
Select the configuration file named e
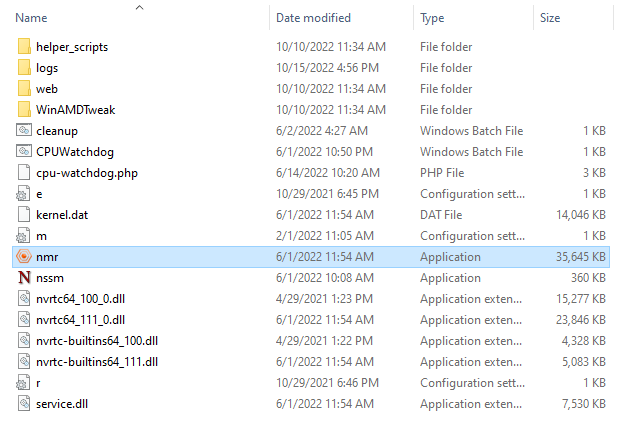click(x=39, y=194)
